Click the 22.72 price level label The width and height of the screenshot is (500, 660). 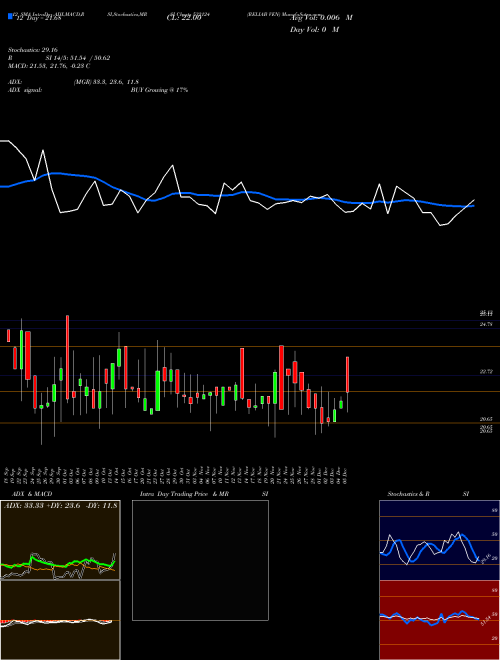click(486, 372)
